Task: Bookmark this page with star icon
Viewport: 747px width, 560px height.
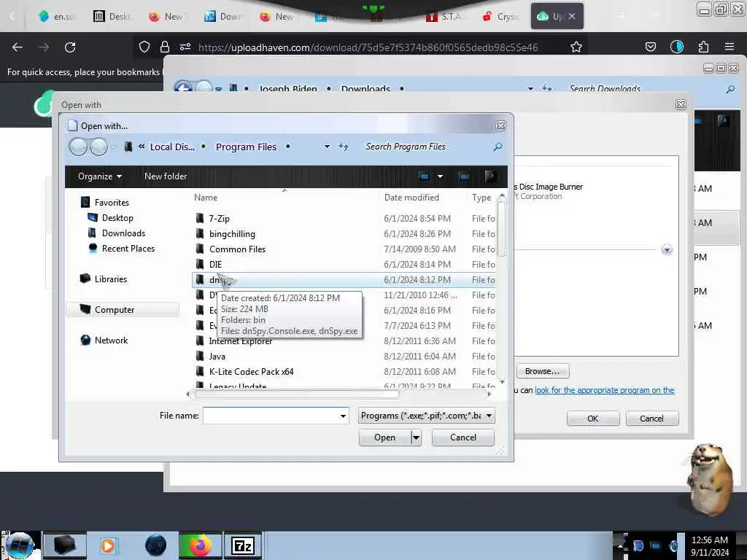Action: 576,47
